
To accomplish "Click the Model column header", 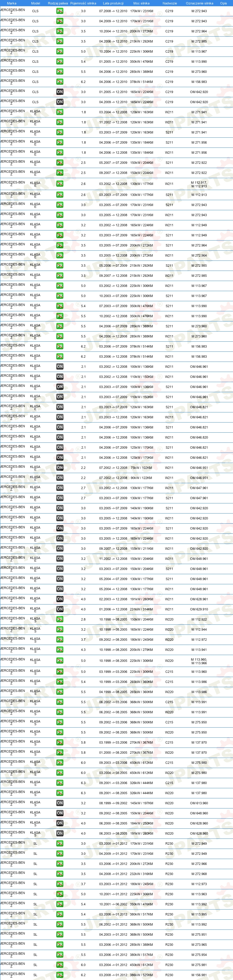I will point(35,3).
